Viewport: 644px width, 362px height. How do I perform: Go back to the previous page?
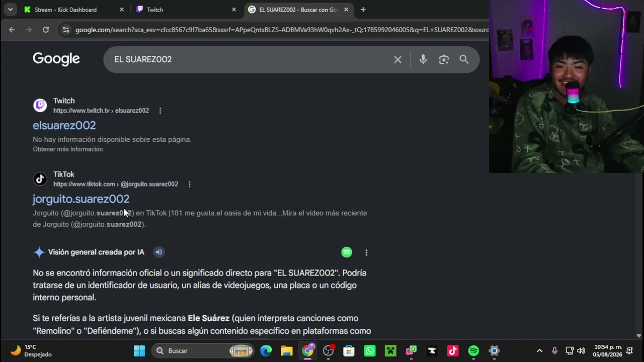coord(12,30)
